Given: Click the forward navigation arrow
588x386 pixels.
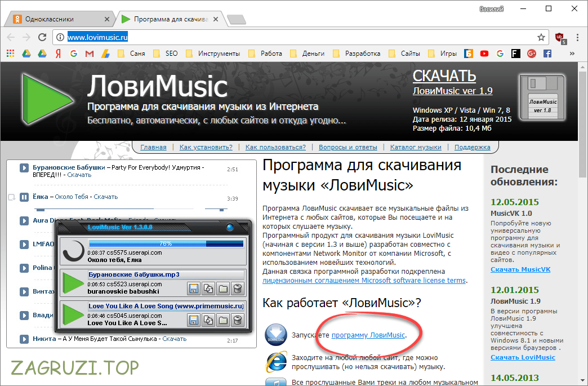Looking at the screenshot, I should point(26,37).
